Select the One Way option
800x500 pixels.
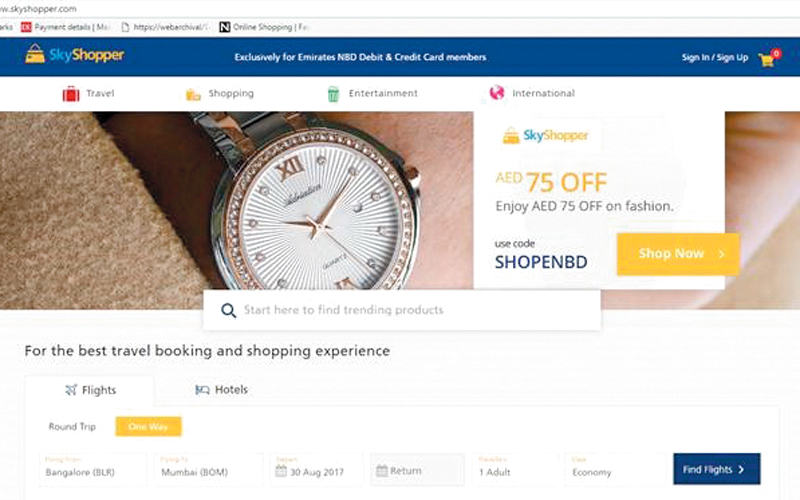tap(148, 427)
